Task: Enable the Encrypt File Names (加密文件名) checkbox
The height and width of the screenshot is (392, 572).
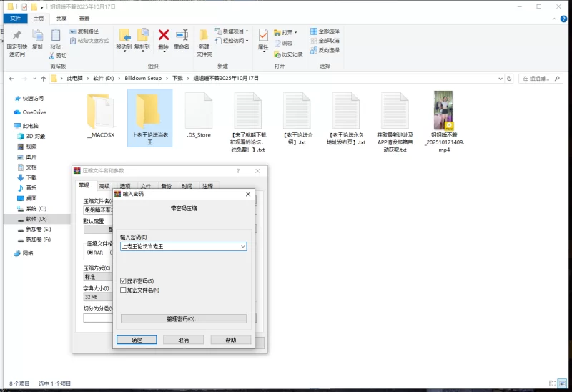Action: [x=124, y=290]
